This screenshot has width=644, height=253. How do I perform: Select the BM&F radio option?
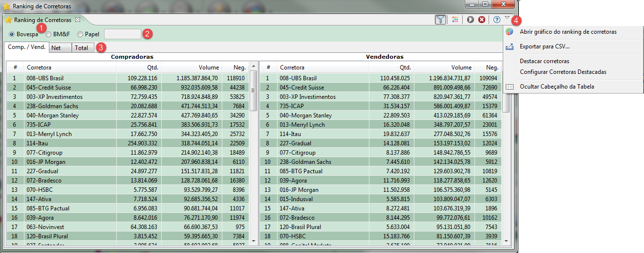tap(58, 34)
